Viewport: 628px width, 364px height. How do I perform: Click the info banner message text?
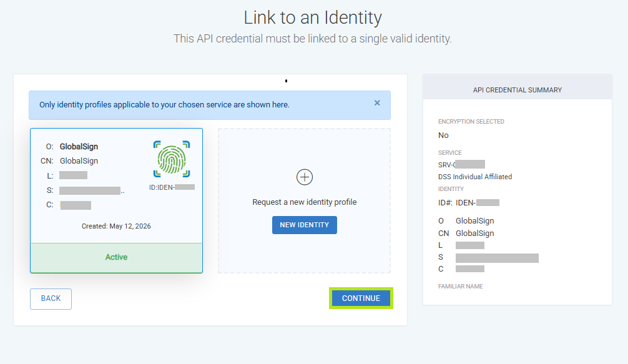click(164, 104)
